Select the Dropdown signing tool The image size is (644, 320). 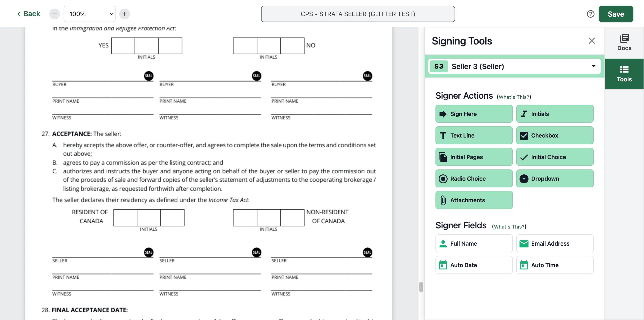coord(555,178)
